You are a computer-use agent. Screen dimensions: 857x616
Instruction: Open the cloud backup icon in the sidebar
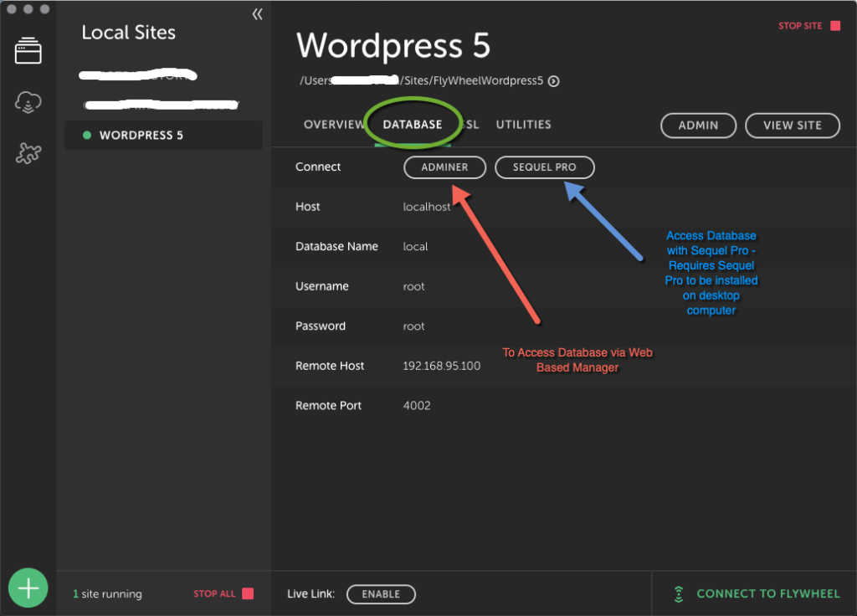tap(28, 102)
